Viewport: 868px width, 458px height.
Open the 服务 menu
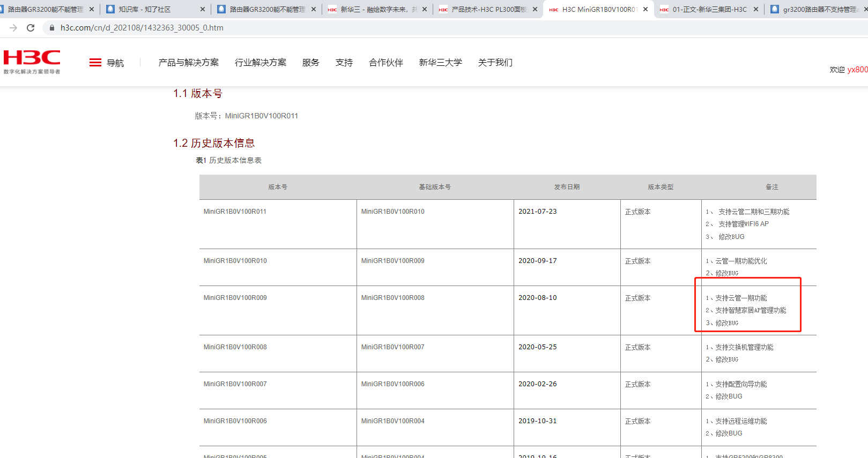(311, 63)
